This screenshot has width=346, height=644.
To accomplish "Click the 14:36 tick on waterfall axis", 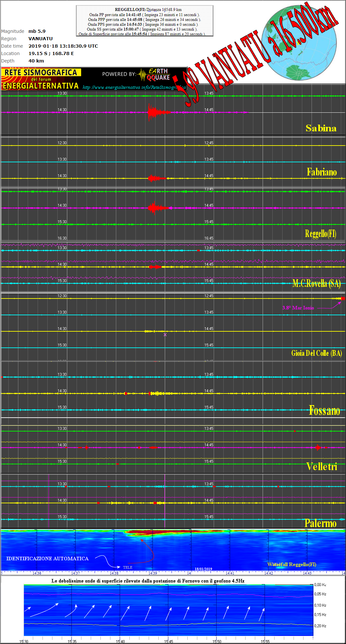I will click(x=37, y=573).
